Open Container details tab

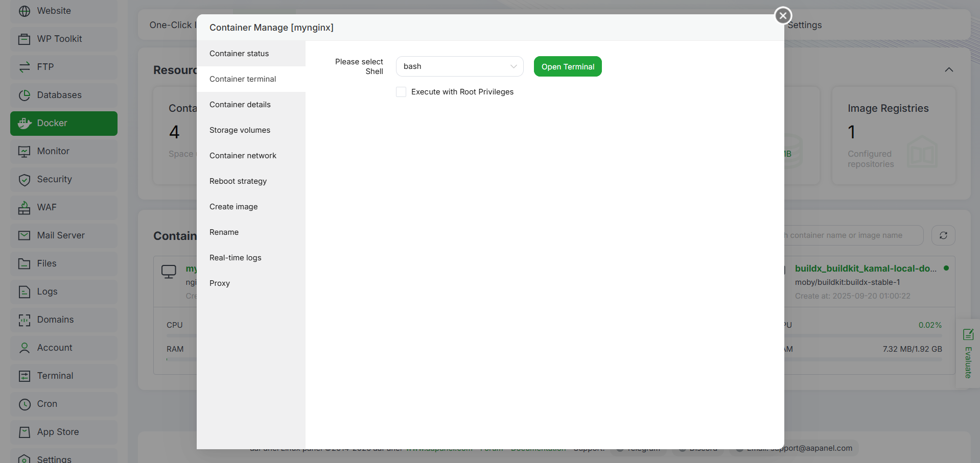click(x=251, y=105)
